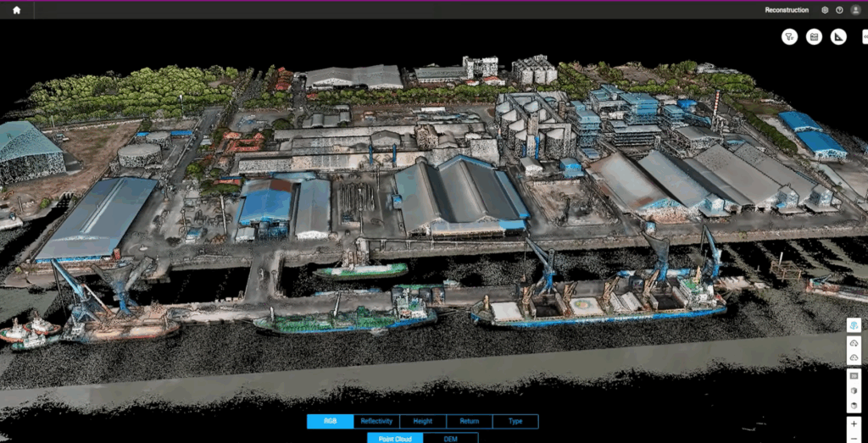Image resolution: width=868 pixels, height=443 pixels.
Task: Select the measurement triangle ruler tool
Action: [x=838, y=36]
